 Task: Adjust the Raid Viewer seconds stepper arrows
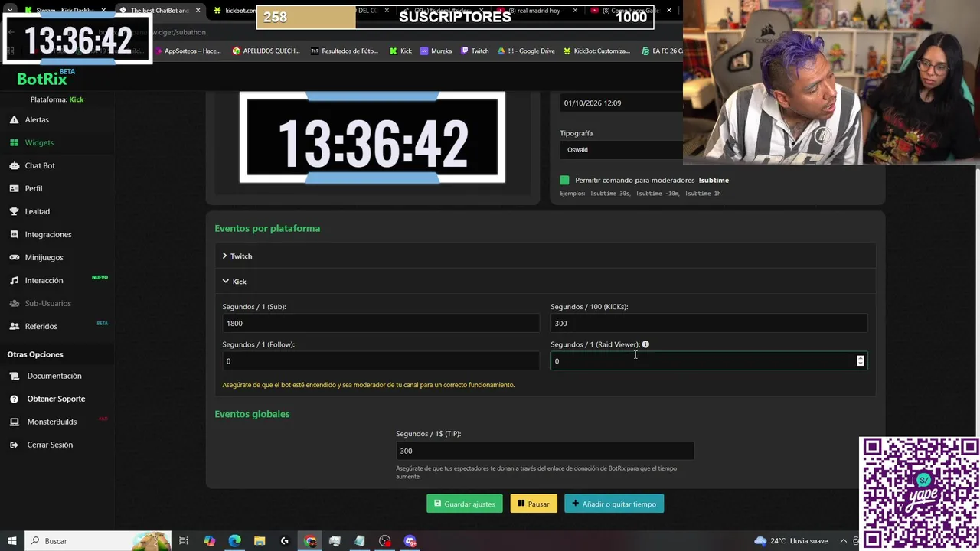click(860, 360)
